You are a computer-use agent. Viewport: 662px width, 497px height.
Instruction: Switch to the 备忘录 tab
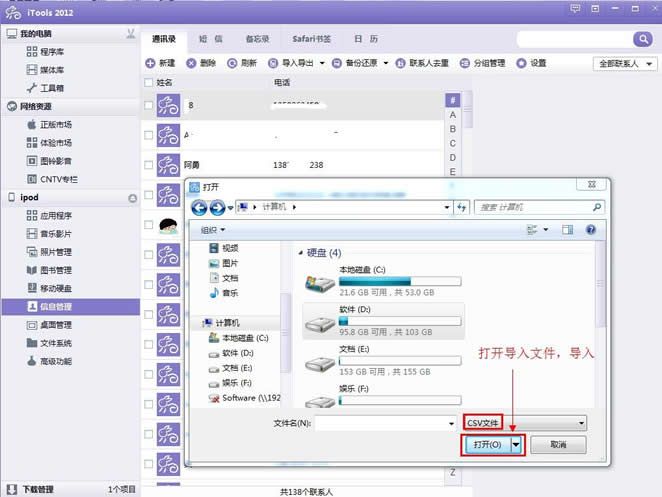258,39
